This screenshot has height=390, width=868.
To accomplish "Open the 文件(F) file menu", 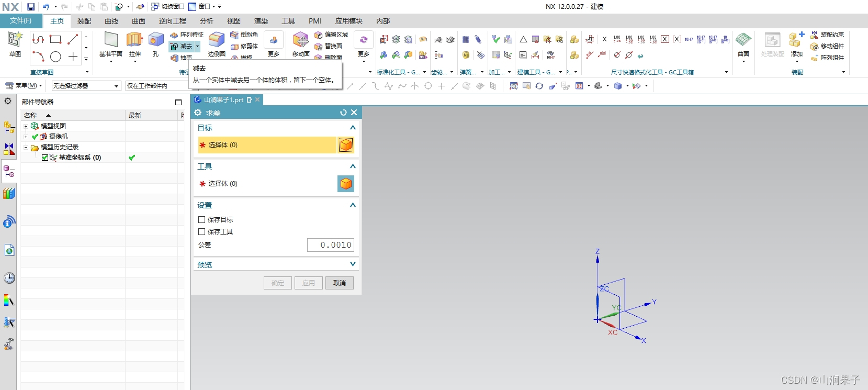I will [21, 21].
